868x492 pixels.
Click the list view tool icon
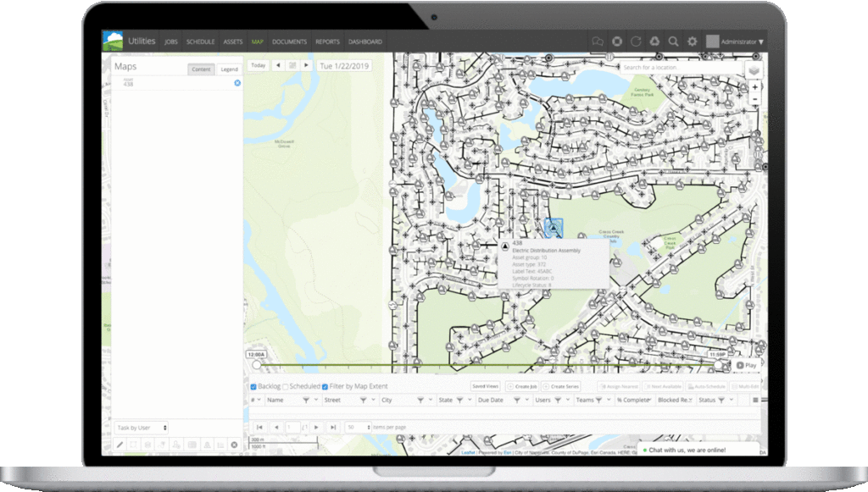tap(220, 445)
